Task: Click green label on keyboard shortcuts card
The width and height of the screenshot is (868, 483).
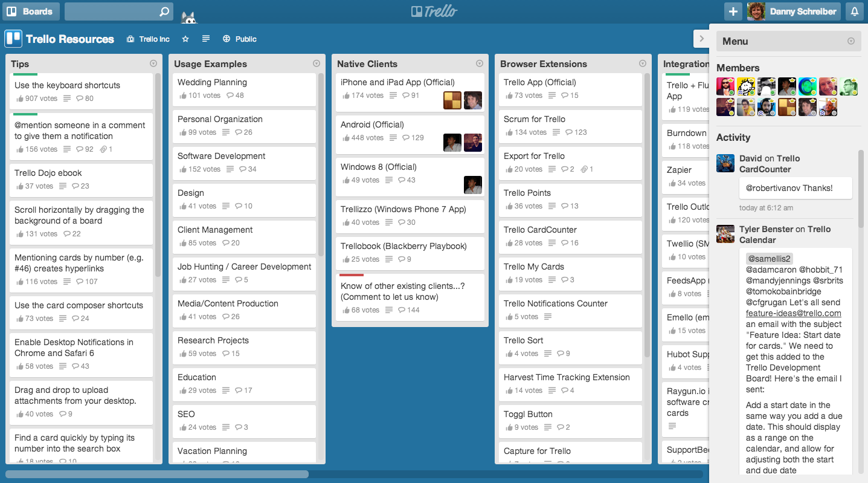Action: (25, 75)
